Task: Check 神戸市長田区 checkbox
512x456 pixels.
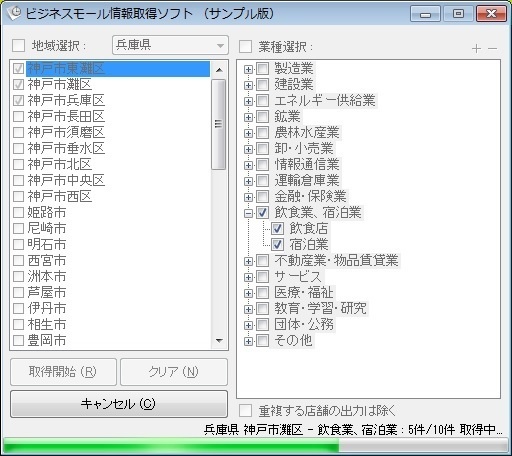Action: point(18,116)
